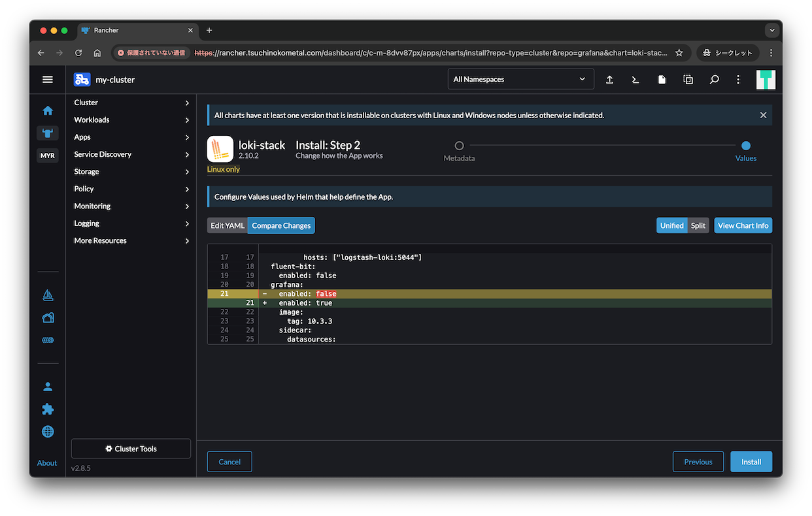This screenshot has width=812, height=516.
Task: Click the v2.8.5 version label
Action: pyautogui.click(x=82, y=468)
